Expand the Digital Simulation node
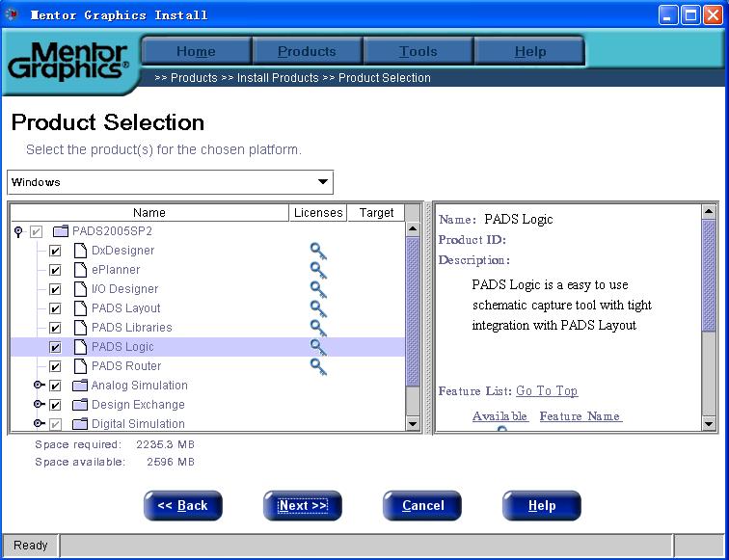 coord(39,423)
